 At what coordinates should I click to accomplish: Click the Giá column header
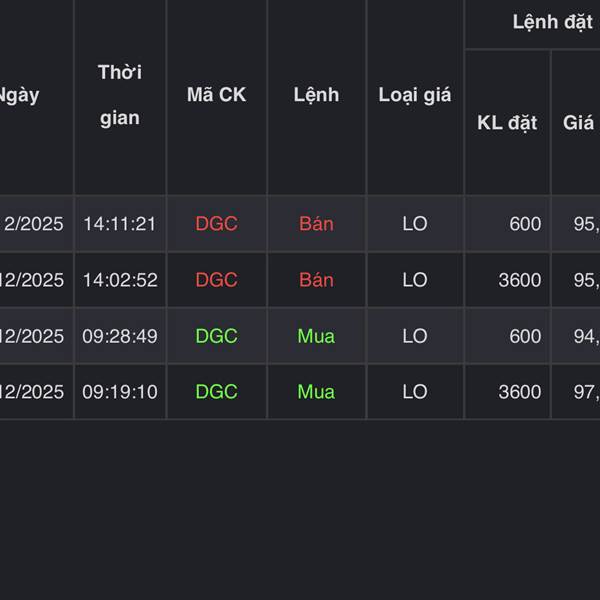[578, 123]
